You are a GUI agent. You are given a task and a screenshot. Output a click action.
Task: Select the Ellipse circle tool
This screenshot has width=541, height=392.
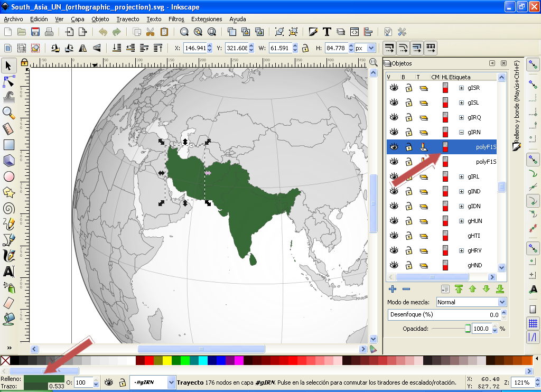pos(8,176)
